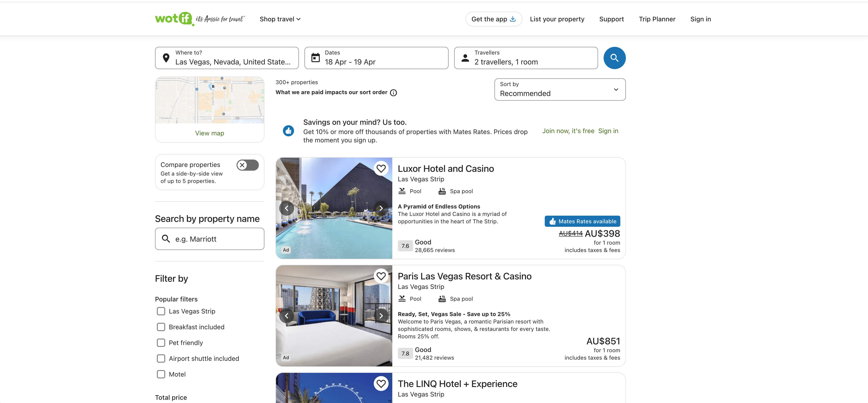Open the Travellers selector
This screenshot has height=403, width=868.
click(526, 58)
